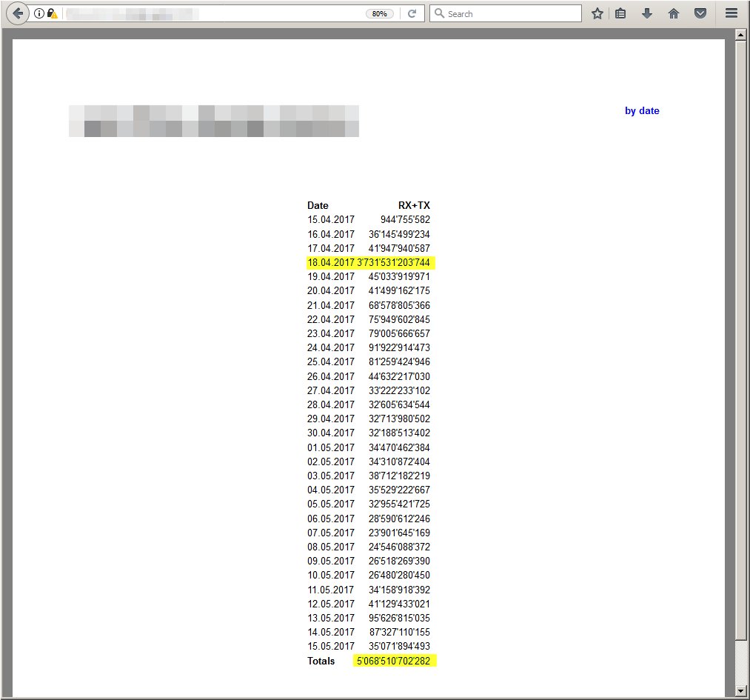The image size is (750, 700).
Task: Follow the "by date" link
Action: [642, 111]
